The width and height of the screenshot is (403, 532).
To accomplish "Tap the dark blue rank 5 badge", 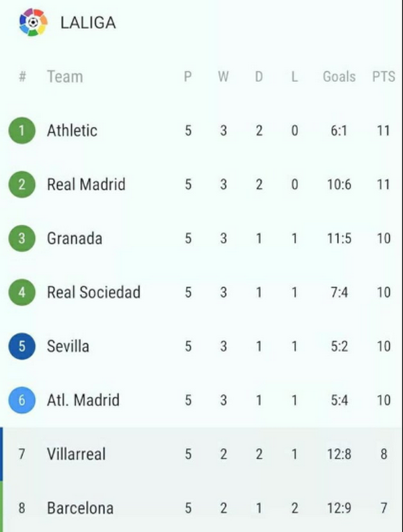I will click(22, 346).
